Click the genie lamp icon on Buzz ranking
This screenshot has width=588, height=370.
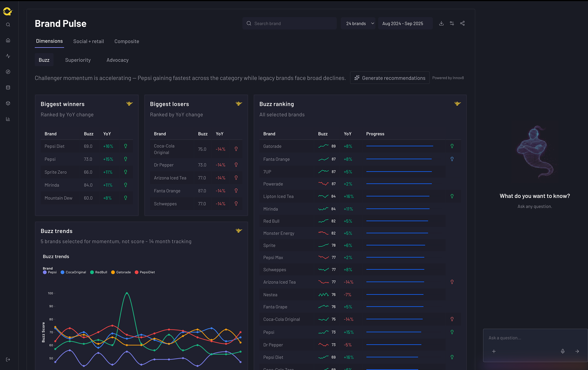click(457, 104)
